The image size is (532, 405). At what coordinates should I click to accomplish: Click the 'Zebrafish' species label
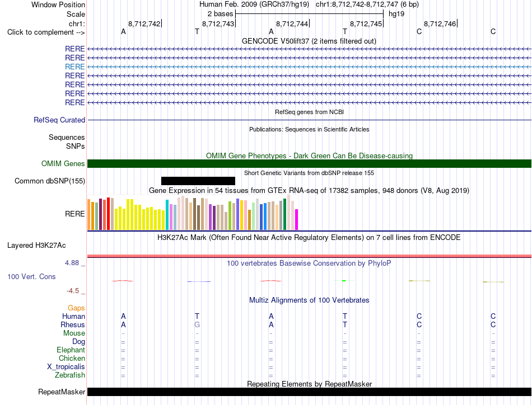(70, 375)
